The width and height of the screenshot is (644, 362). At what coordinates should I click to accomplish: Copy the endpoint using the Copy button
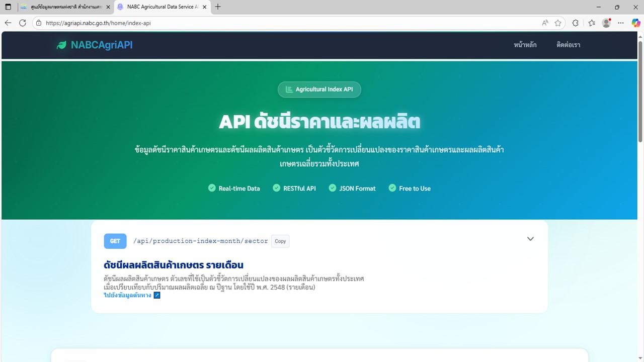click(280, 241)
